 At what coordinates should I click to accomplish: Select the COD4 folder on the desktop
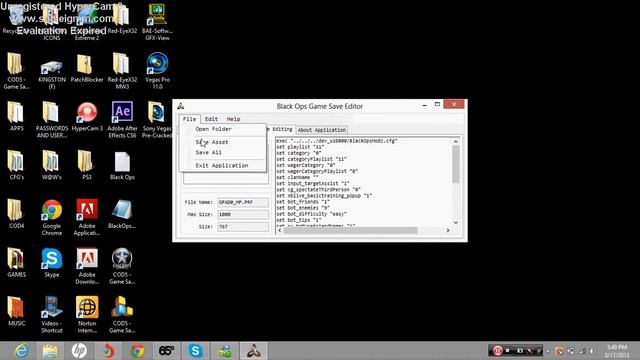pyautogui.click(x=16, y=214)
